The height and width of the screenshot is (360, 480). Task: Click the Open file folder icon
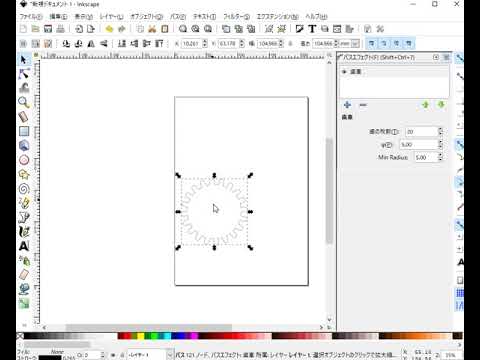coord(35,29)
